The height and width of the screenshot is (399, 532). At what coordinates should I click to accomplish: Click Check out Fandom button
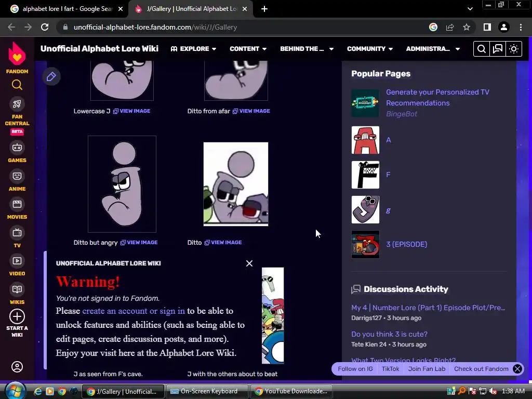[481, 369]
